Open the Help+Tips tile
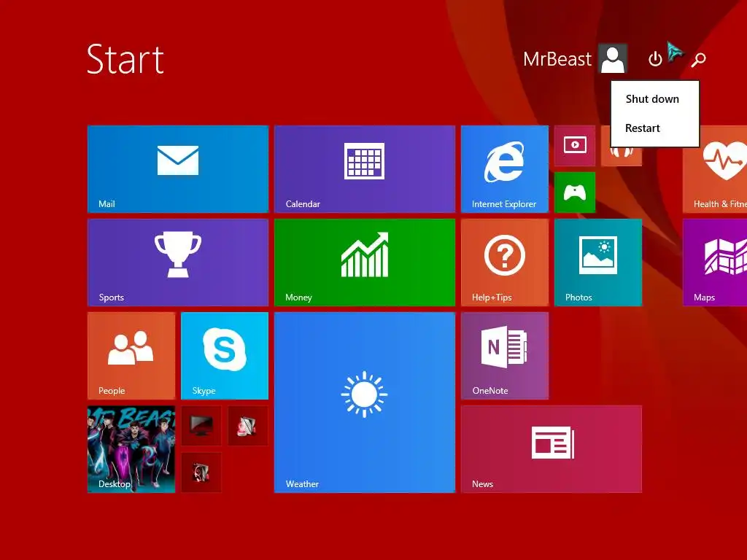 505,262
